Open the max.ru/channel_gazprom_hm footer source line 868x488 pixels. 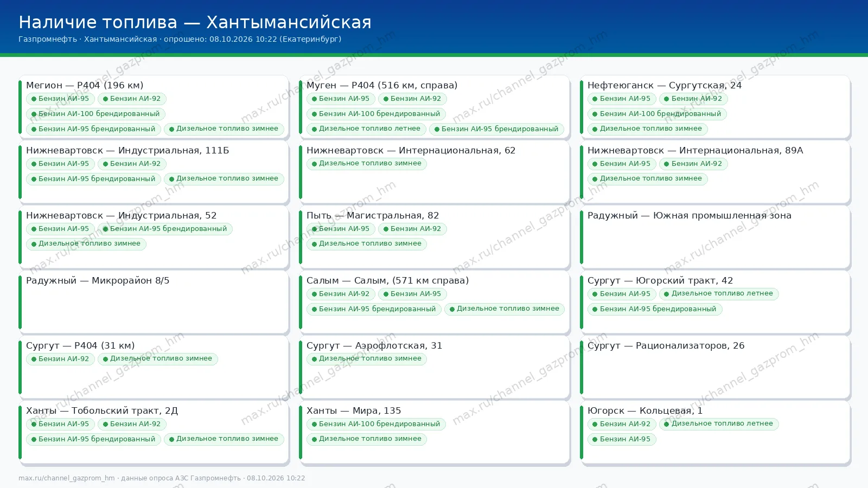coord(162,478)
